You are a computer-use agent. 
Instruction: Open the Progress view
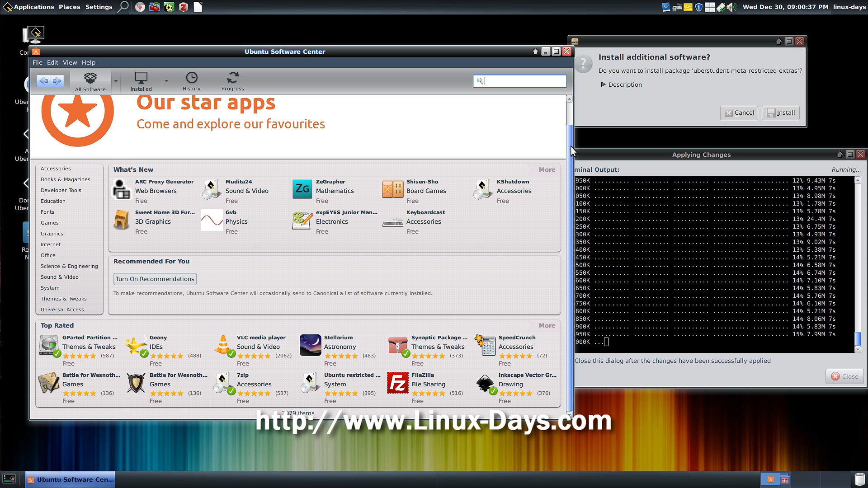click(232, 82)
